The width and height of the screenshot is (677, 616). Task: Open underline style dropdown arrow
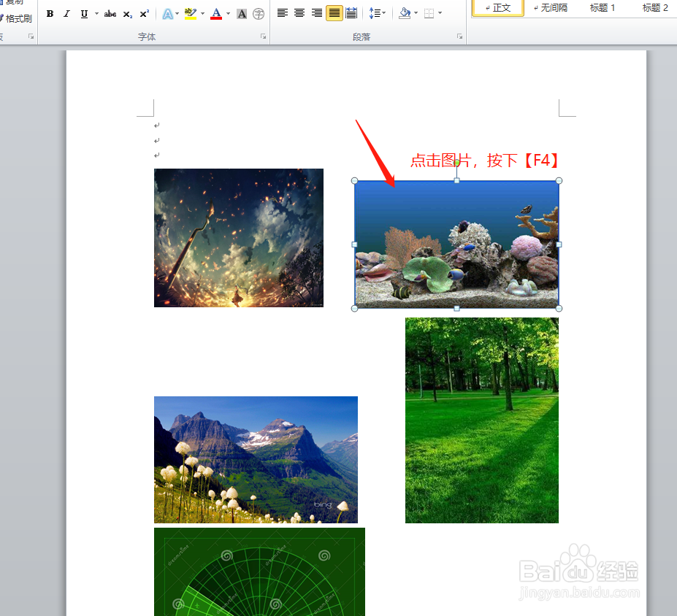click(x=96, y=14)
